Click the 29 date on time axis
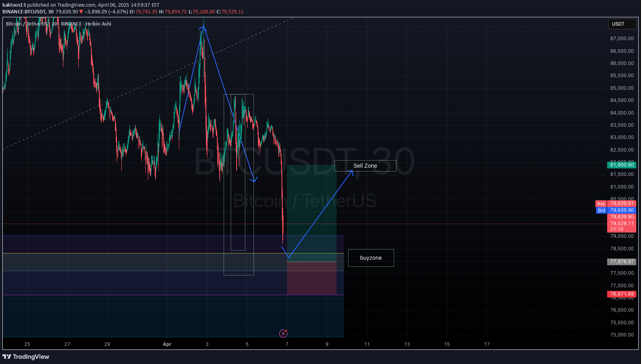Viewport: 641px width, 364px height. point(107,344)
